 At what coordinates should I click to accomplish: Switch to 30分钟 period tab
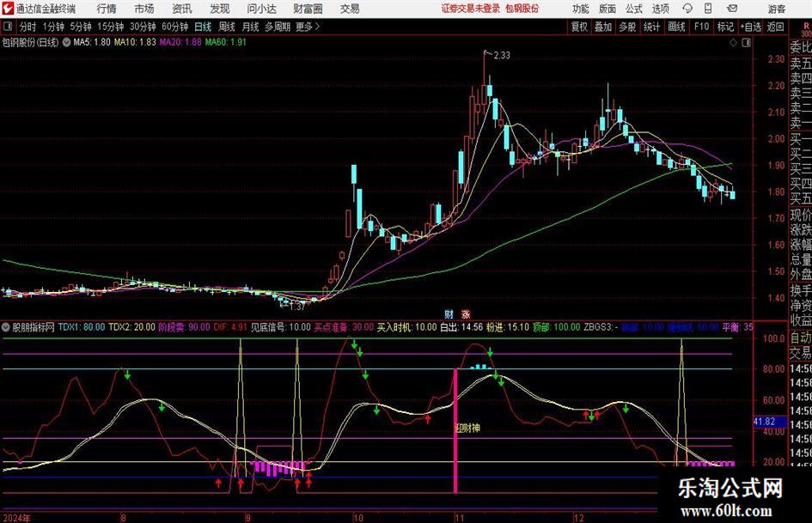(x=143, y=27)
